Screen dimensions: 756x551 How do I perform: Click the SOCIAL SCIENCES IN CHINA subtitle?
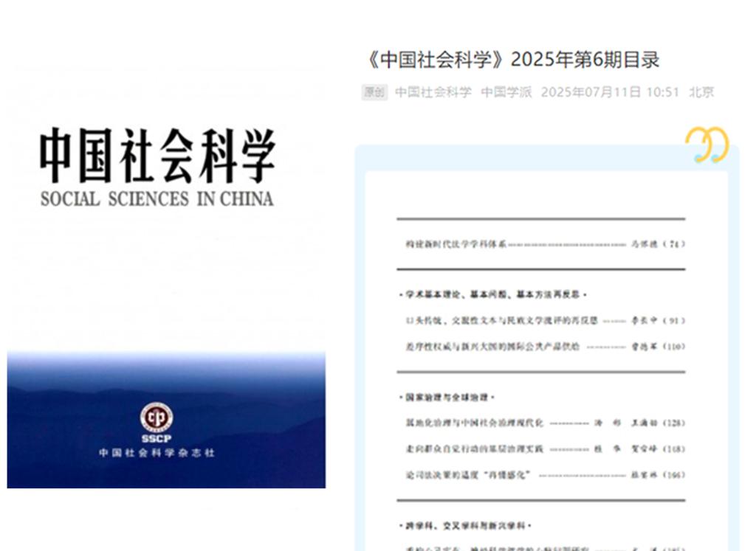click(157, 198)
